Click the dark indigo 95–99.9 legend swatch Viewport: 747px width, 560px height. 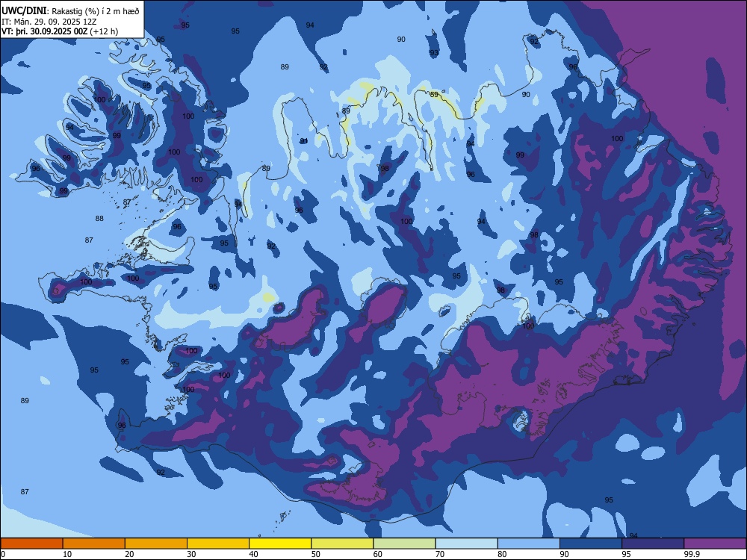click(653, 544)
